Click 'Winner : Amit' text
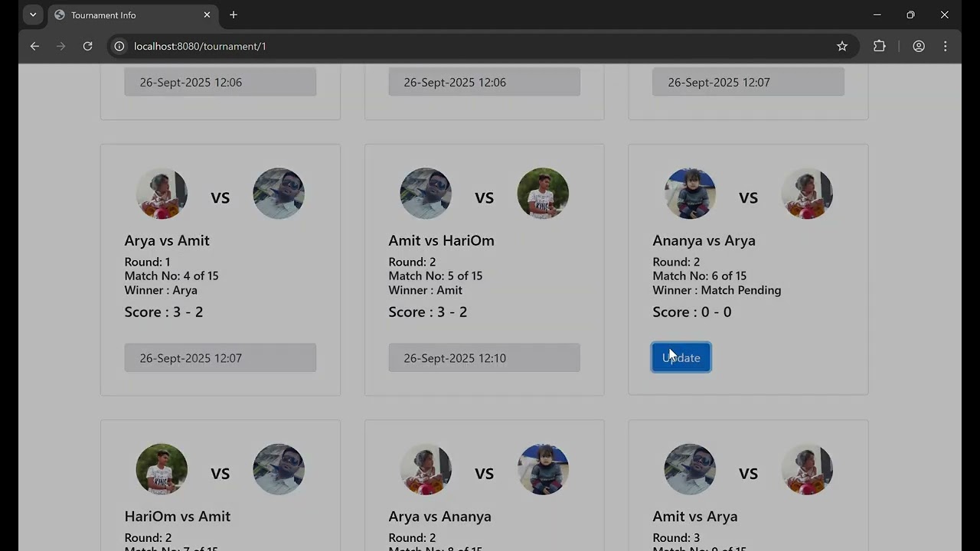 [426, 290]
